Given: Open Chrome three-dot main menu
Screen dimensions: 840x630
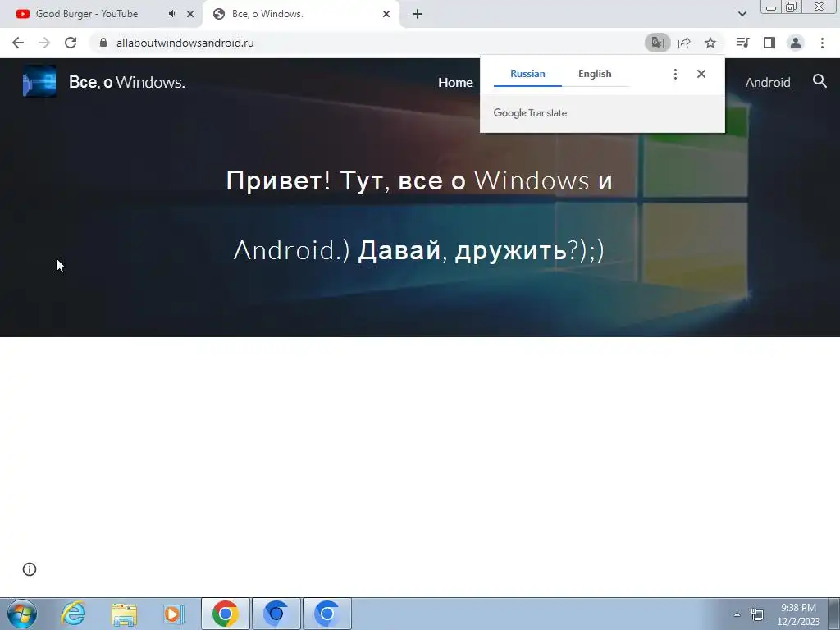Looking at the screenshot, I should click(822, 43).
